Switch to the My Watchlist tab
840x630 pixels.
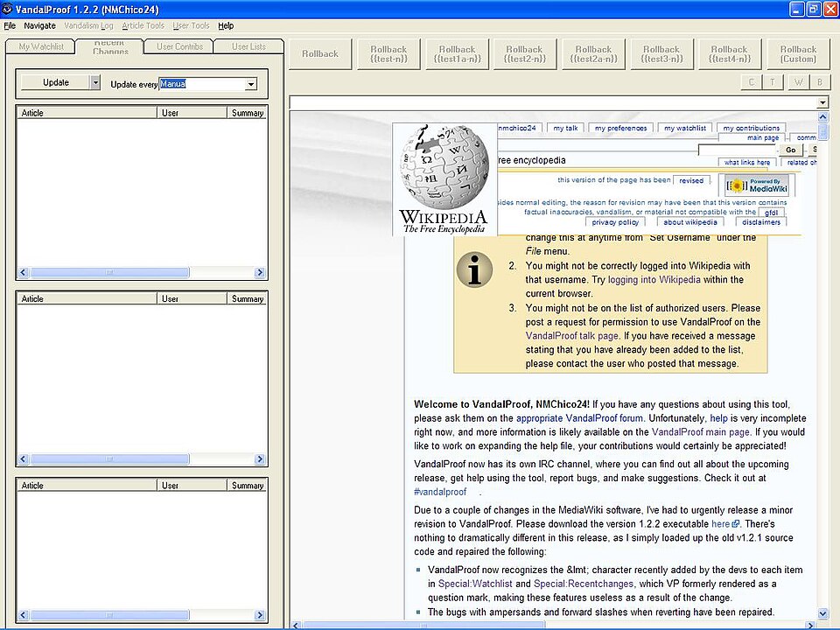[39, 46]
